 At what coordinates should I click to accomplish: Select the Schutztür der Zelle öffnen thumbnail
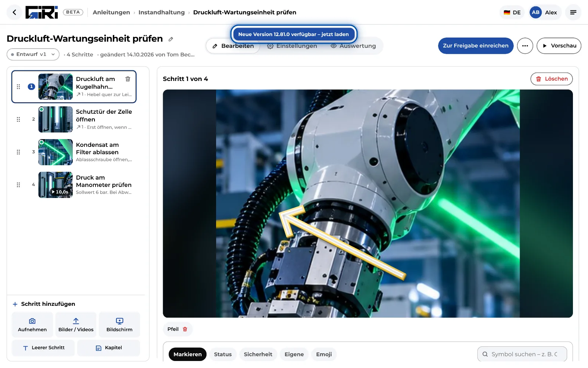coord(55,119)
